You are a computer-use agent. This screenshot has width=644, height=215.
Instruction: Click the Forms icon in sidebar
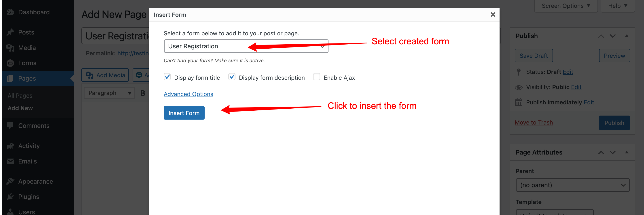coord(10,63)
